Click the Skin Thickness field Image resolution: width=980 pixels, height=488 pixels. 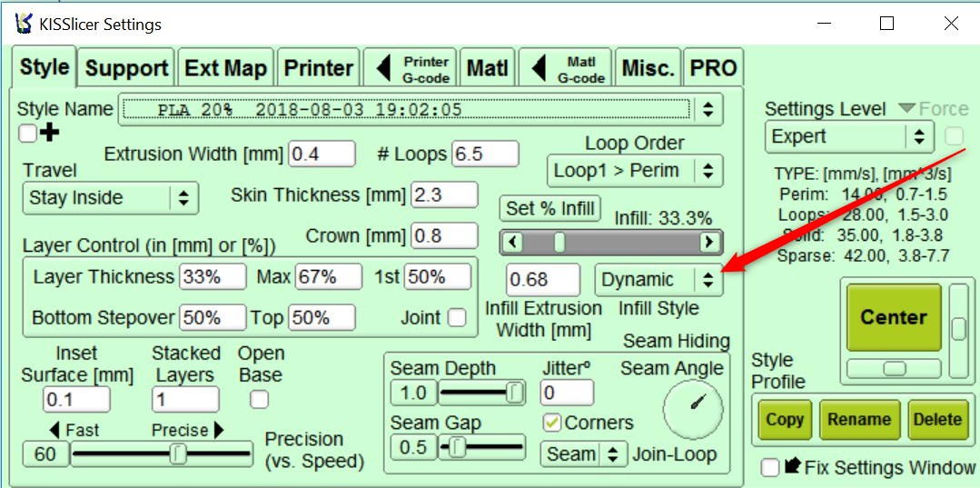pyautogui.click(x=444, y=195)
